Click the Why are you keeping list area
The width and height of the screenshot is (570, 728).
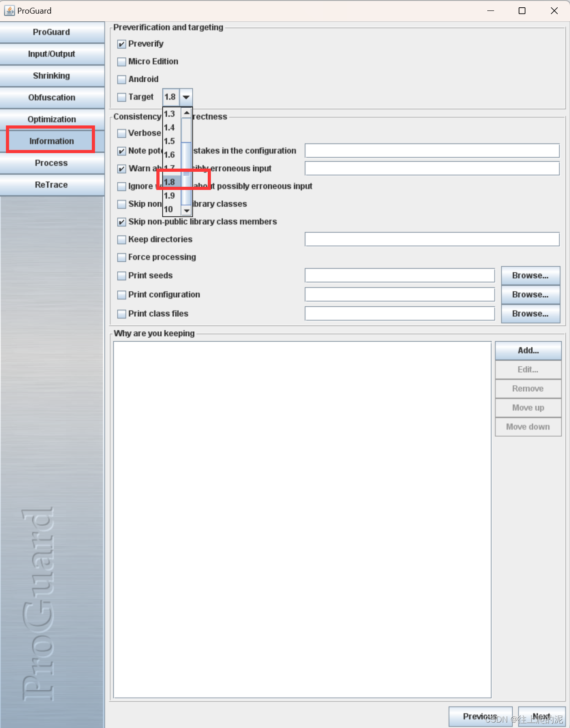302,519
